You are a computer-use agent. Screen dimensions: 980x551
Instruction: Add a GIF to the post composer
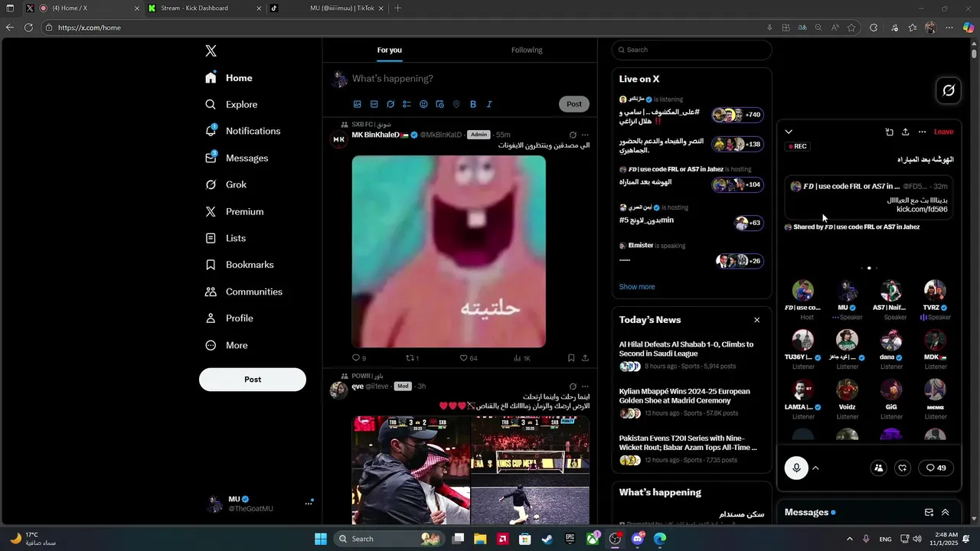(x=374, y=104)
